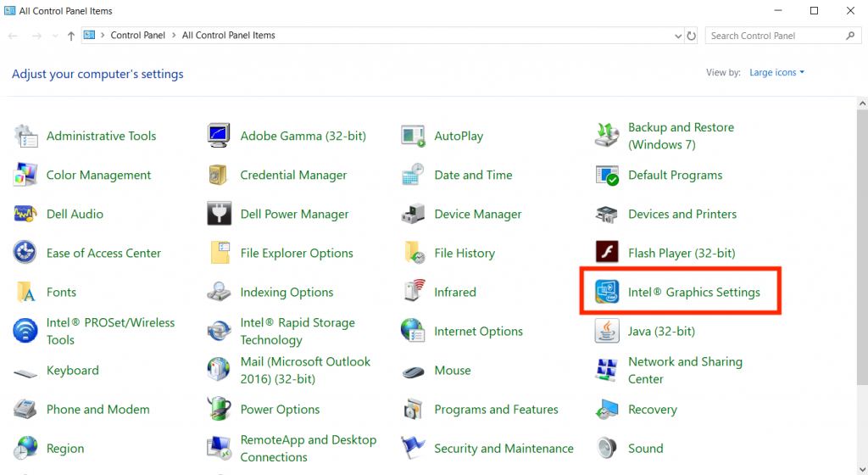Open the Network and Sharing Center link

tap(685, 371)
